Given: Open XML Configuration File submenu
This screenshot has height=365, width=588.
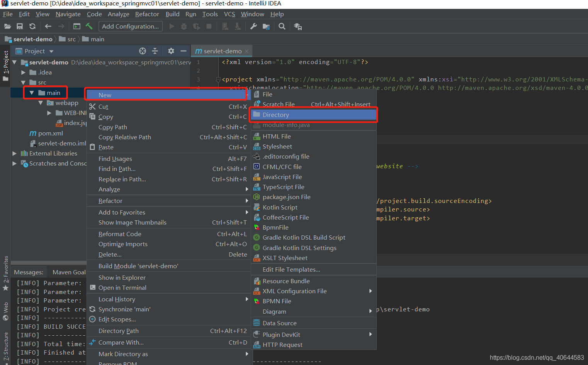Looking at the screenshot, I should tap(314, 291).
